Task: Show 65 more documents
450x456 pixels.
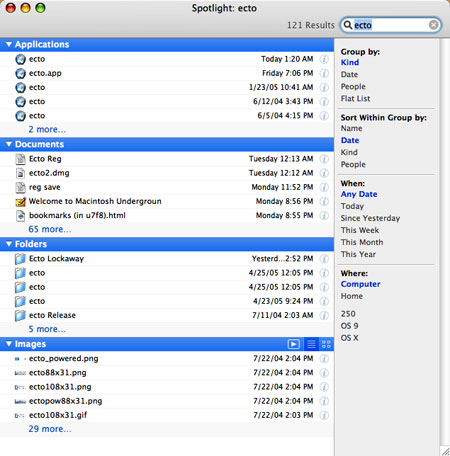Action: coord(50,229)
